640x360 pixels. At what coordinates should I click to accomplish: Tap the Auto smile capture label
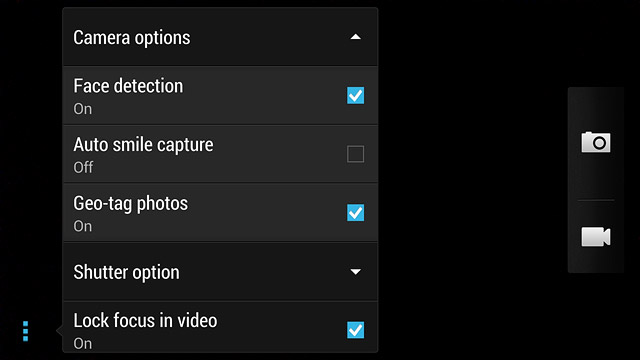click(143, 145)
